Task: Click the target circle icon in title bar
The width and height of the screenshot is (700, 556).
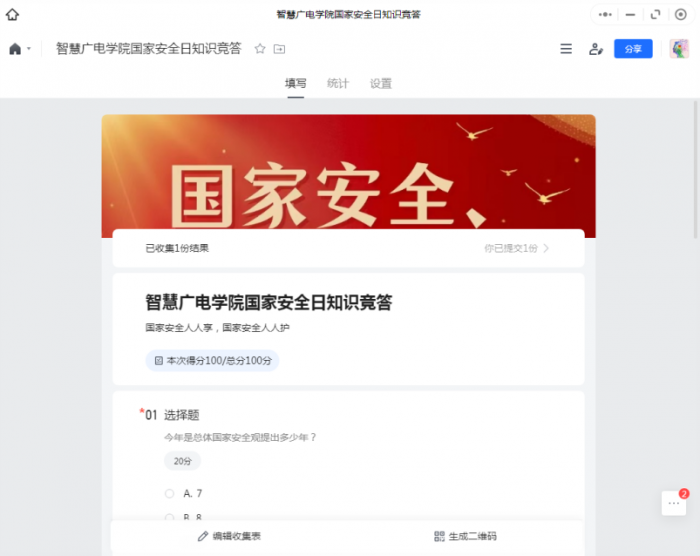Action: point(680,15)
